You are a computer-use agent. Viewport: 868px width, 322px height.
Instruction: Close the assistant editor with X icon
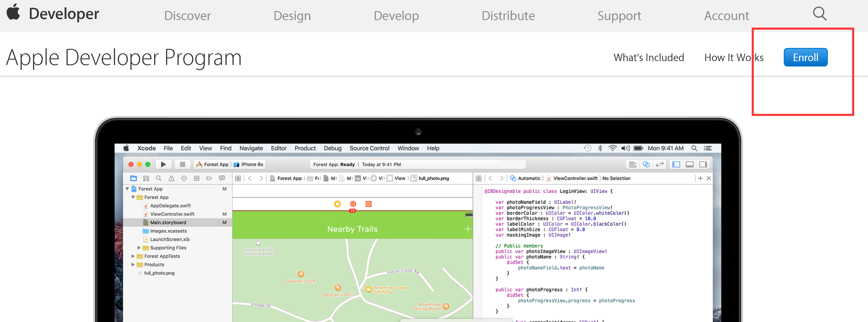[709, 178]
